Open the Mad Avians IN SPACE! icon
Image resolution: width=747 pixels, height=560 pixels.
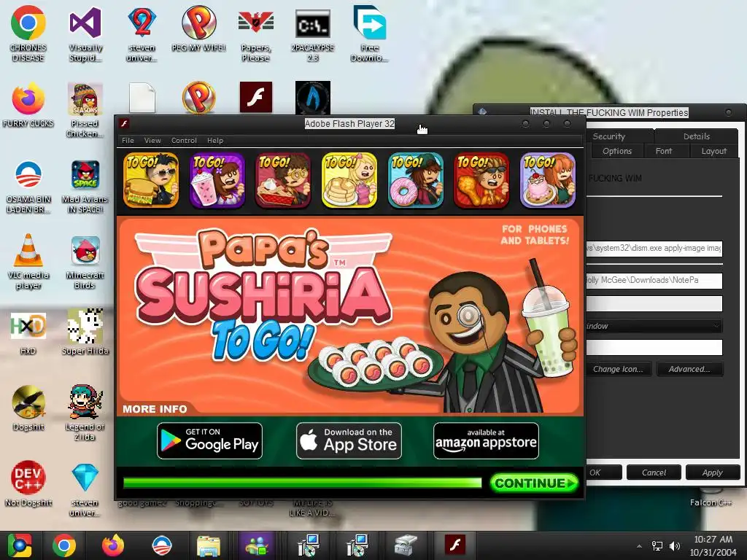85,186
